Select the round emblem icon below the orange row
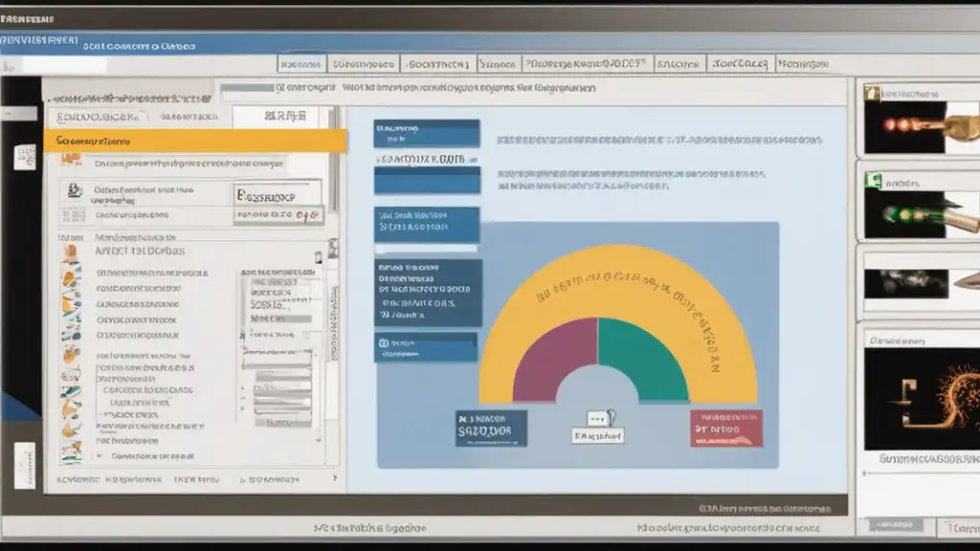The width and height of the screenshot is (980, 551). click(x=75, y=190)
